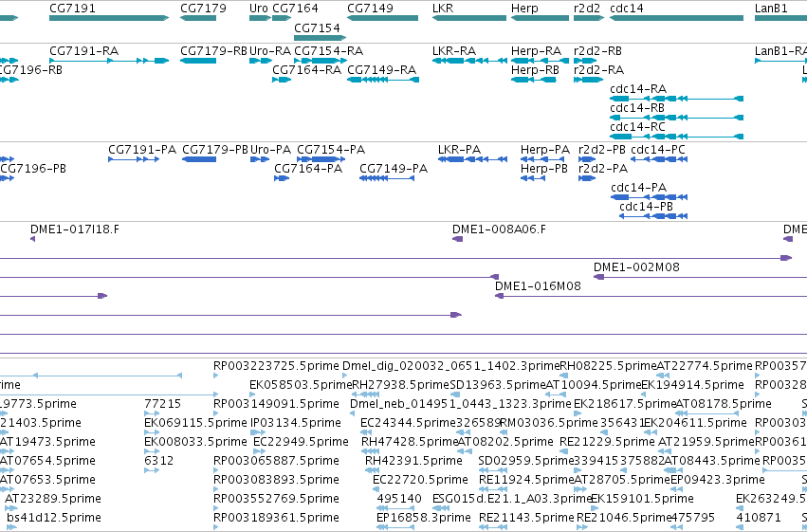Image resolution: width=807 pixels, height=532 pixels.
Task: Select the LKR-RA transcript label
Action: pyautogui.click(x=454, y=51)
